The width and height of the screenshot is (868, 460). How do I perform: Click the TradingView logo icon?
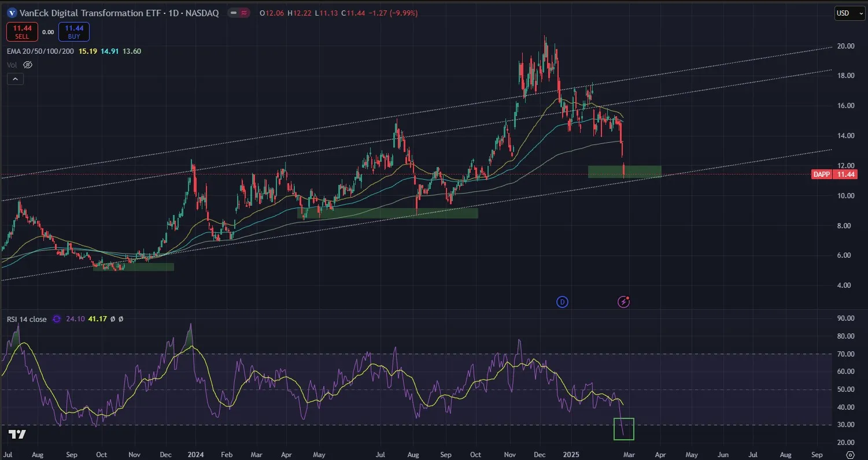point(17,435)
